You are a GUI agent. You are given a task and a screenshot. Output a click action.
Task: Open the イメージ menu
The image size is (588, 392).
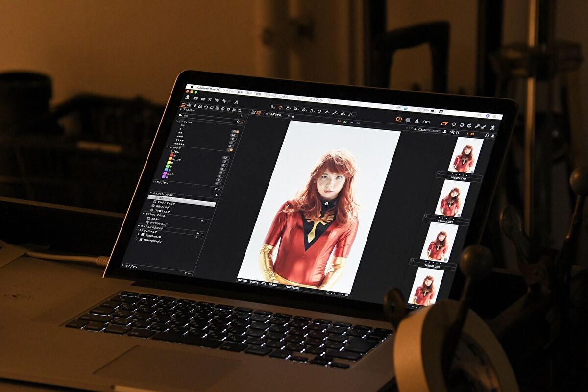[x=271, y=95]
